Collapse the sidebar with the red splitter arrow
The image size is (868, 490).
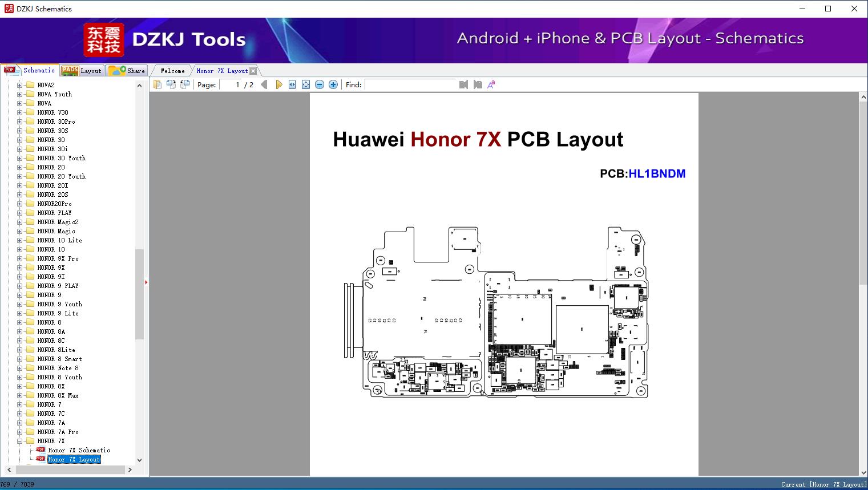(146, 282)
